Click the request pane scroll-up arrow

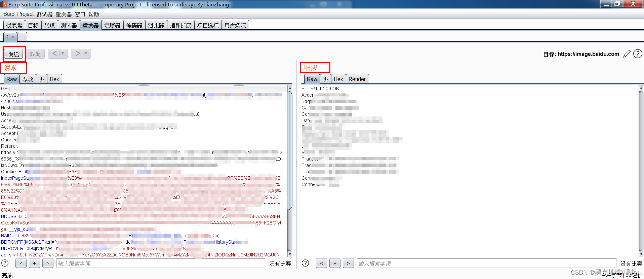[290, 88]
